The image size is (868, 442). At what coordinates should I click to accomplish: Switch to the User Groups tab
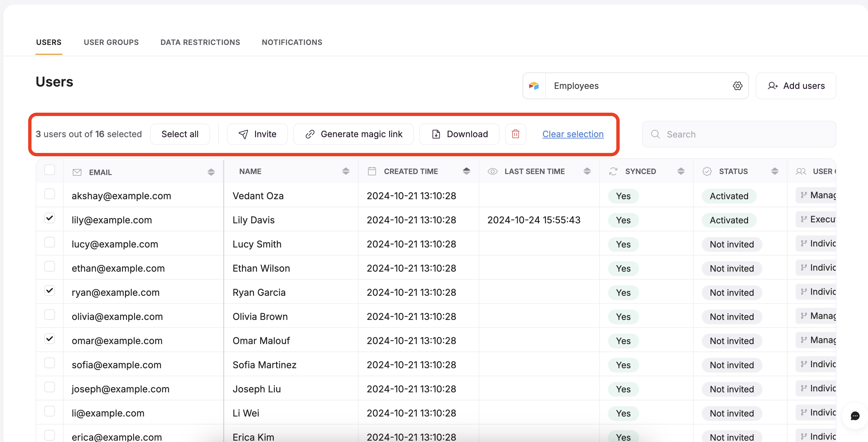[x=111, y=42]
